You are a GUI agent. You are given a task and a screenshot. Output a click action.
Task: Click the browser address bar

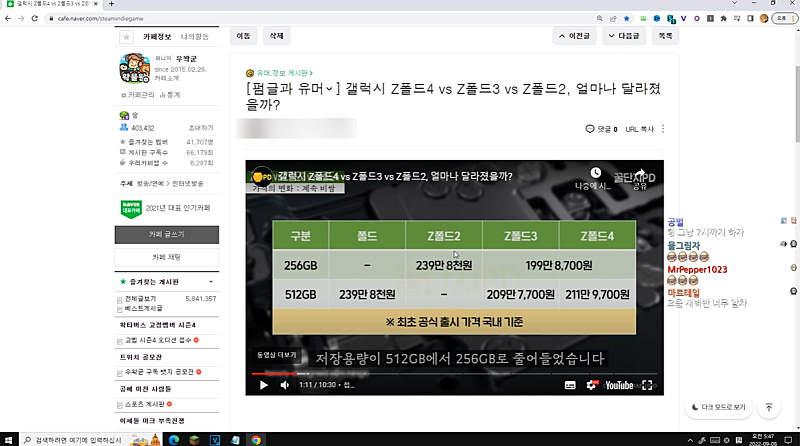(x=321, y=18)
